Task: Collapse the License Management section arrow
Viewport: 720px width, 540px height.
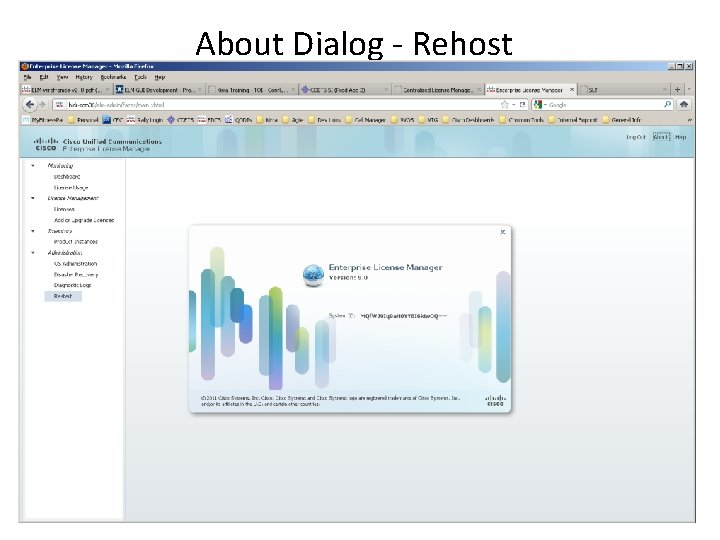Action: pos(33,198)
